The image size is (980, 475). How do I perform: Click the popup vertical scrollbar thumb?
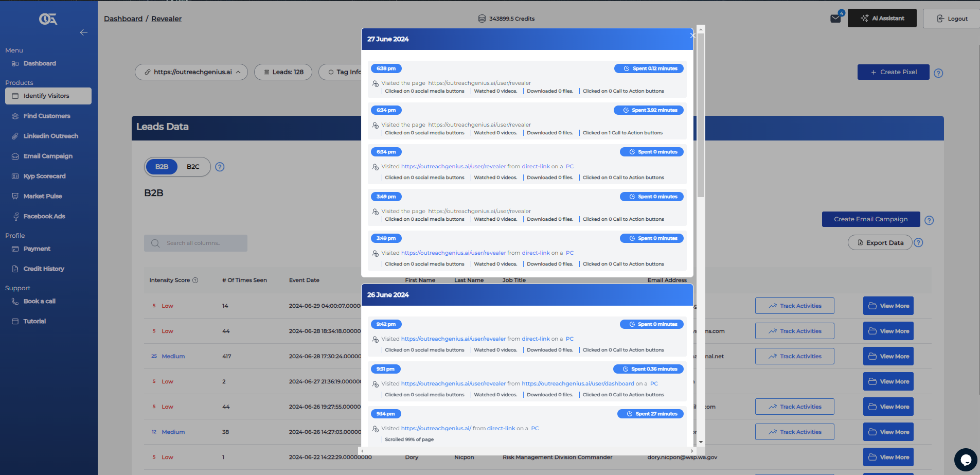[x=701, y=116]
